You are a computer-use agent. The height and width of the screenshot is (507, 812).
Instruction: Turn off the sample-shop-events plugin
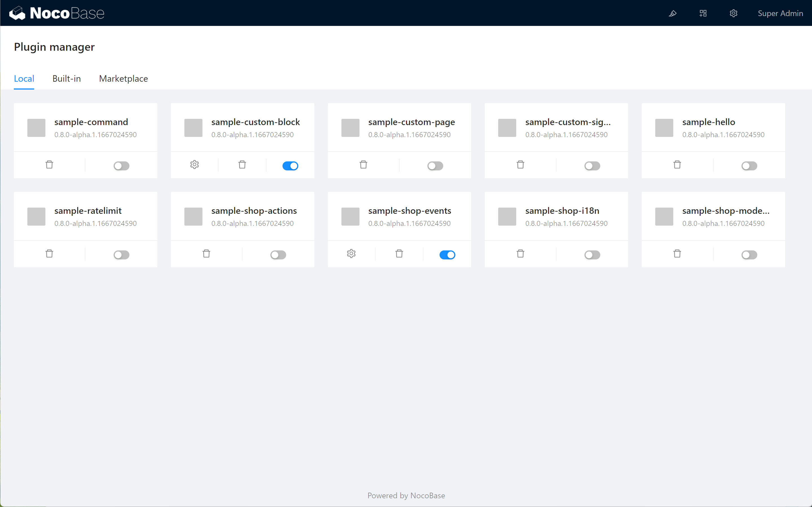point(447,255)
